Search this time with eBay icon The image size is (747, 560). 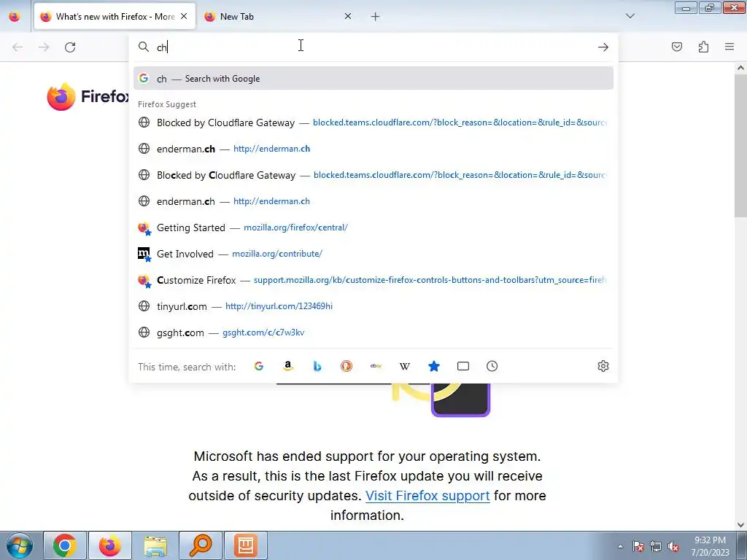click(376, 366)
